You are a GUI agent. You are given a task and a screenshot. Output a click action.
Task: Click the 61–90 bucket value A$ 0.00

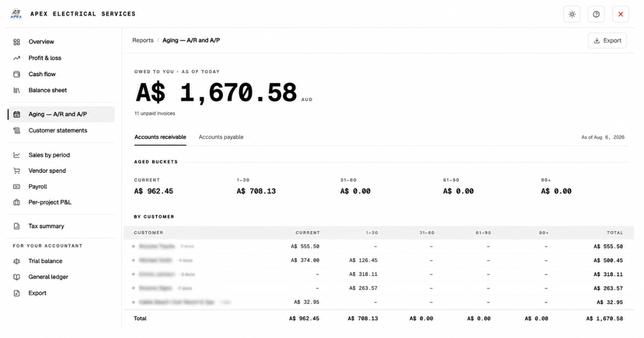(458, 191)
